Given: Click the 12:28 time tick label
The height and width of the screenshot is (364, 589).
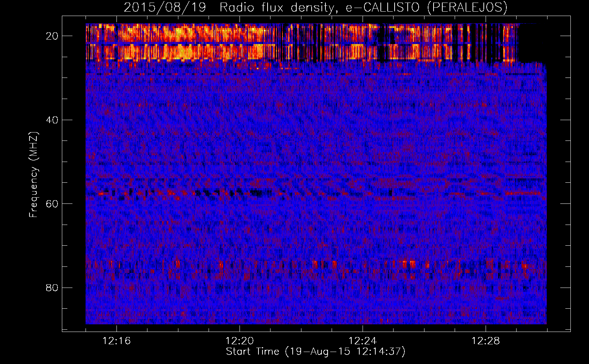Looking at the screenshot, I should coord(486,341).
